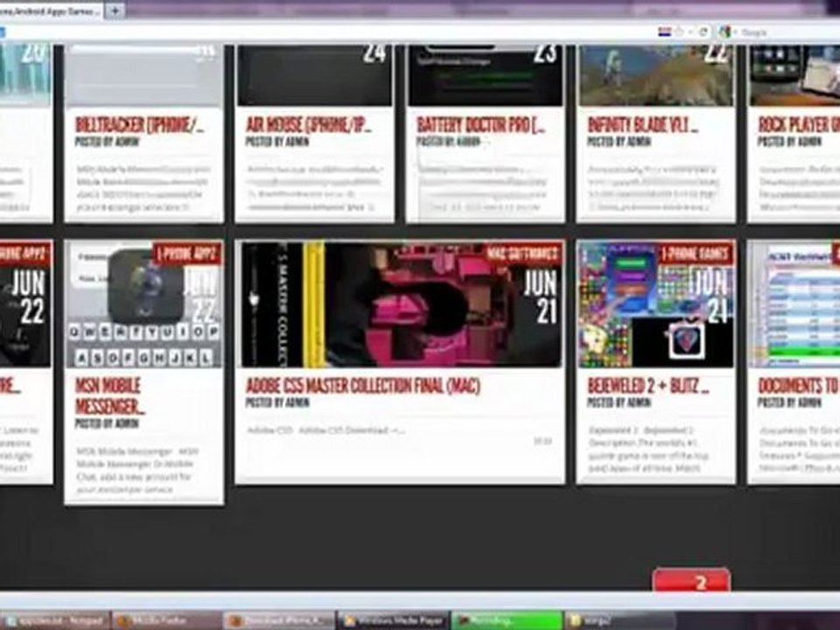The height and width of the screenshot is (630, 840).
Task: Click the flag icon in the address bar
Action: click(x=664, y=32)
